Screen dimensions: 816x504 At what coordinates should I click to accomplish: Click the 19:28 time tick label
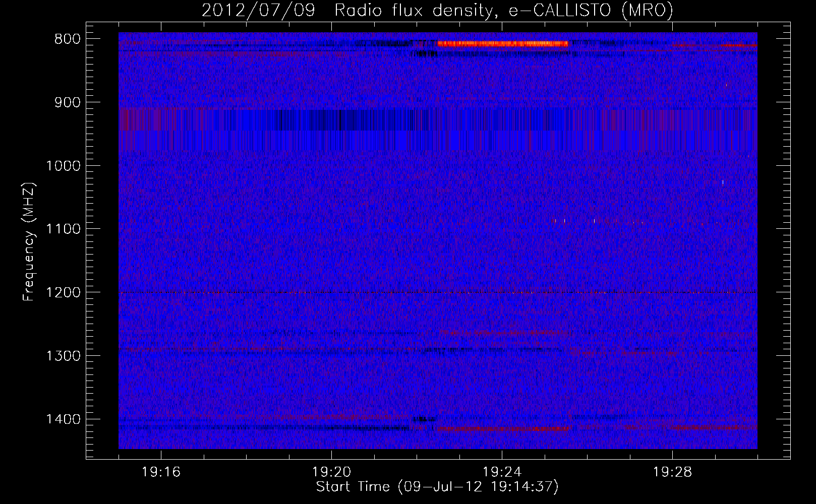(x=673, y=472)
